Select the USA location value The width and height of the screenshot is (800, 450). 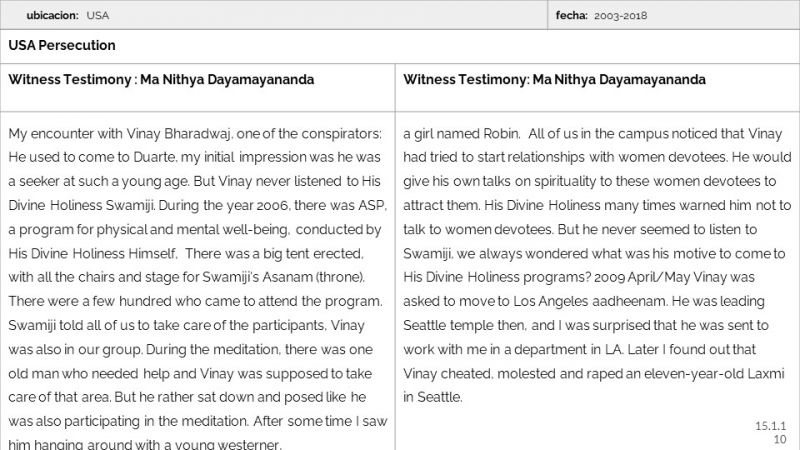tap(98, 16)
